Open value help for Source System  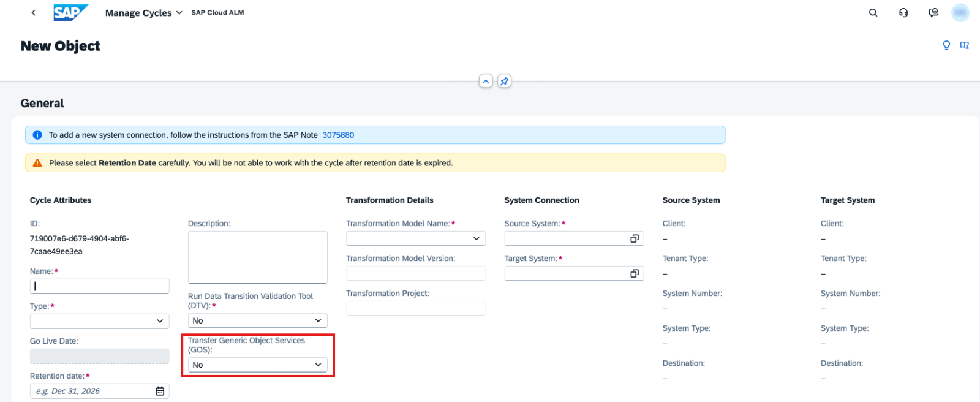635,238
